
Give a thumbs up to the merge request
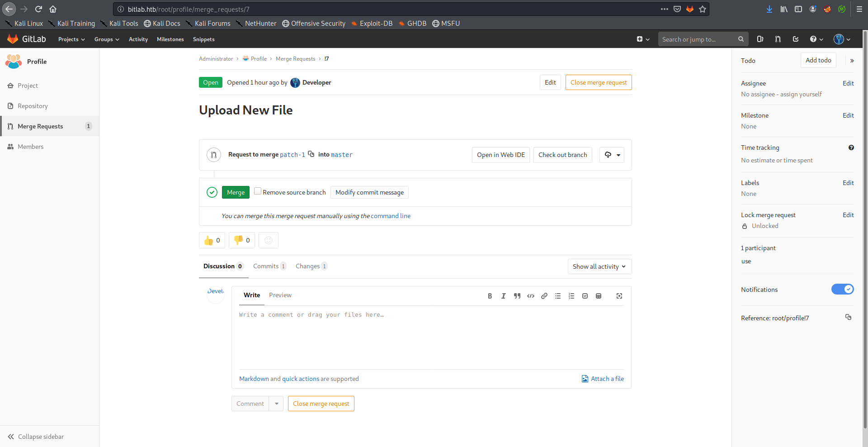[x=212, y=240]
